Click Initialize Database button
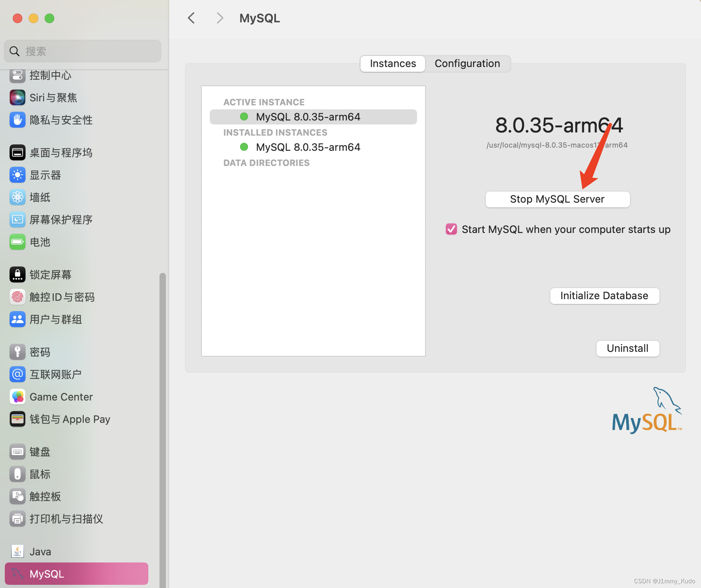The image size is (701, 588). click(604, 296)
